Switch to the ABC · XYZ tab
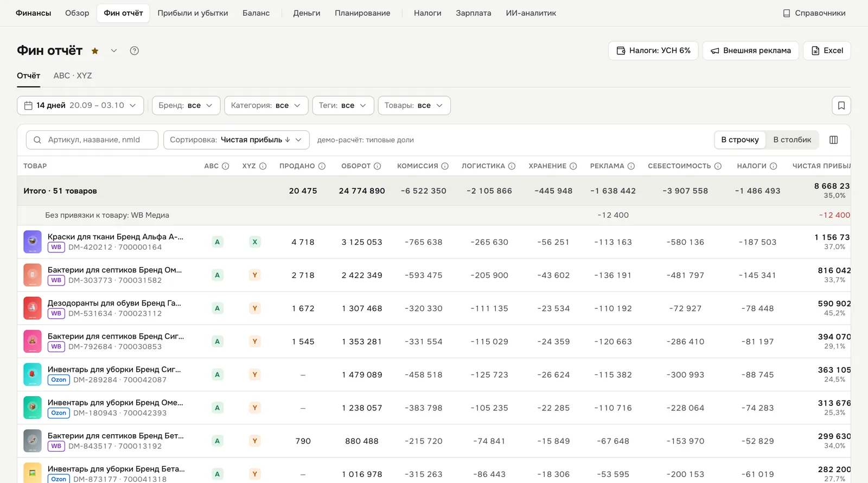Viewport: 868px width, 483px height. 73,76
